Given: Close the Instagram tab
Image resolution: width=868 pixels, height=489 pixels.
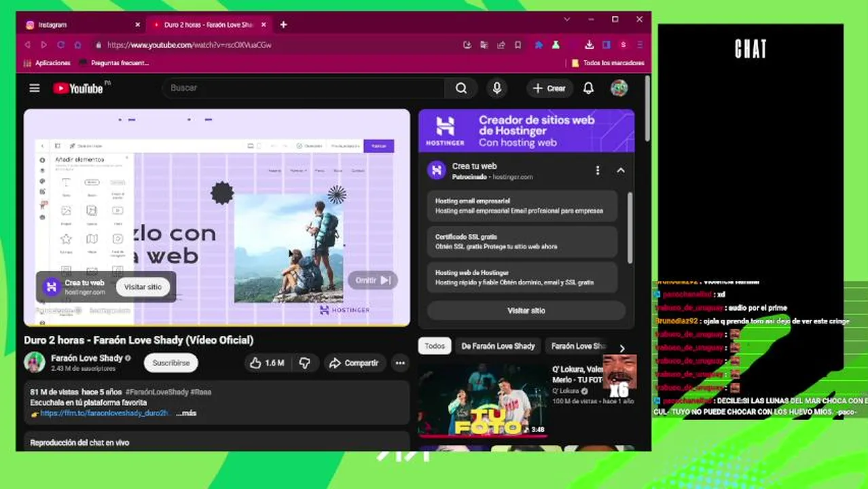Looking at the screenshot, I should coord(138,24).
